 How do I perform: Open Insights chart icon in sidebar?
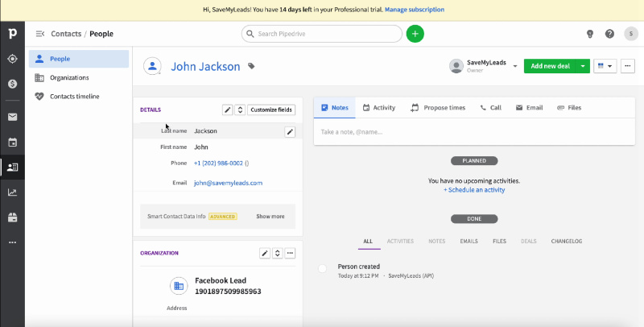(x=12, y=192)
